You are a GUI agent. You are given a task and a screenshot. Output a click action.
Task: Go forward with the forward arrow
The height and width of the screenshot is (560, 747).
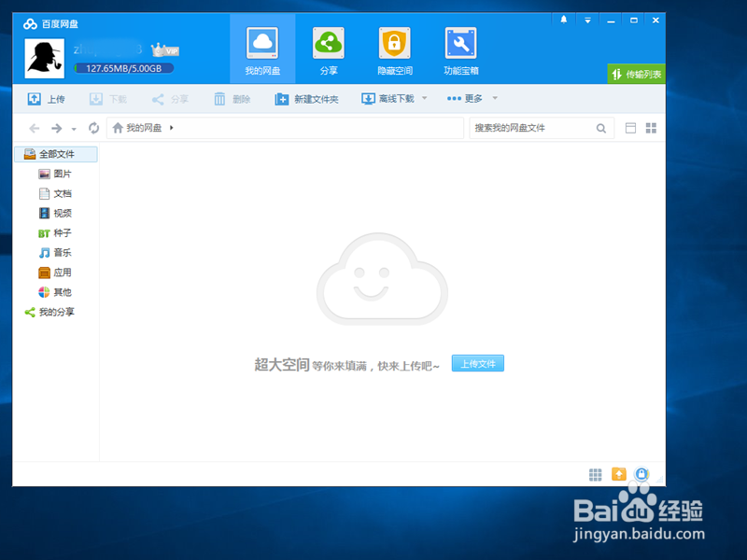[x=57, y=128]
